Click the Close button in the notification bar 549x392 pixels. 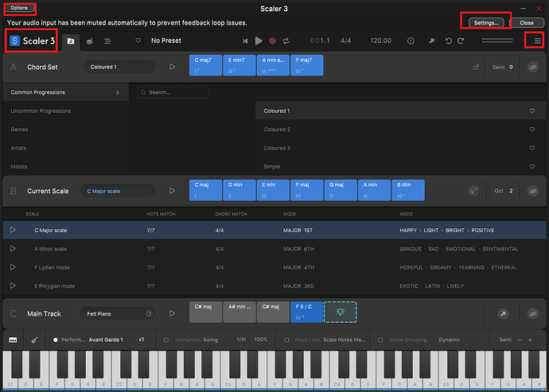[x=526, y=23]
